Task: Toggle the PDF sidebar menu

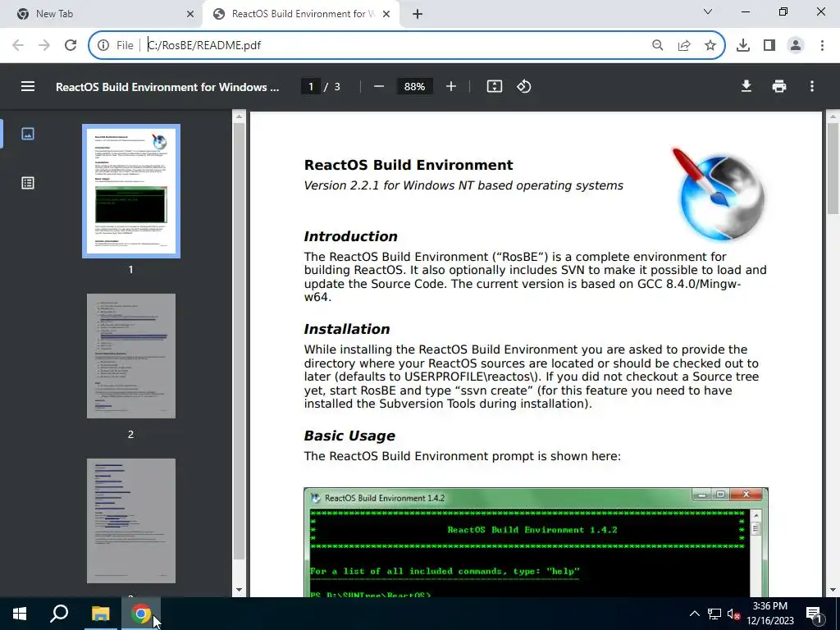Action: [28, 86]
